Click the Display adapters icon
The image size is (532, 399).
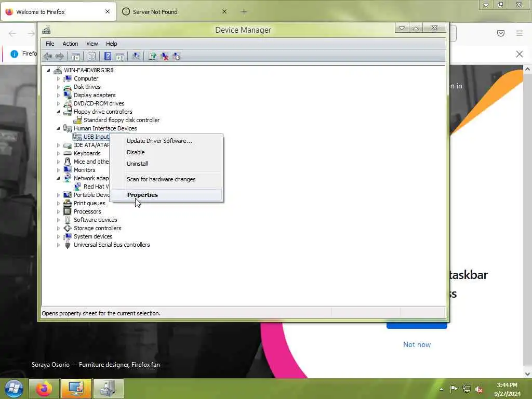coord(68,95)
